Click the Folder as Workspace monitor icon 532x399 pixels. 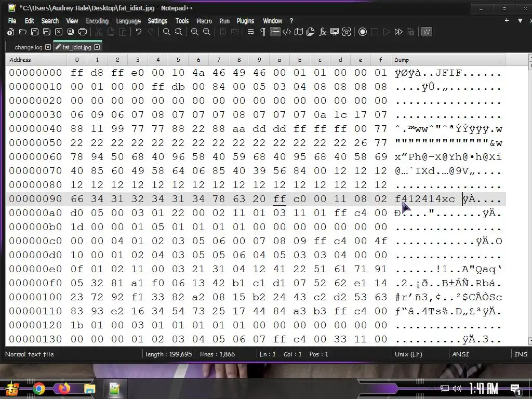tap(335, 32)
